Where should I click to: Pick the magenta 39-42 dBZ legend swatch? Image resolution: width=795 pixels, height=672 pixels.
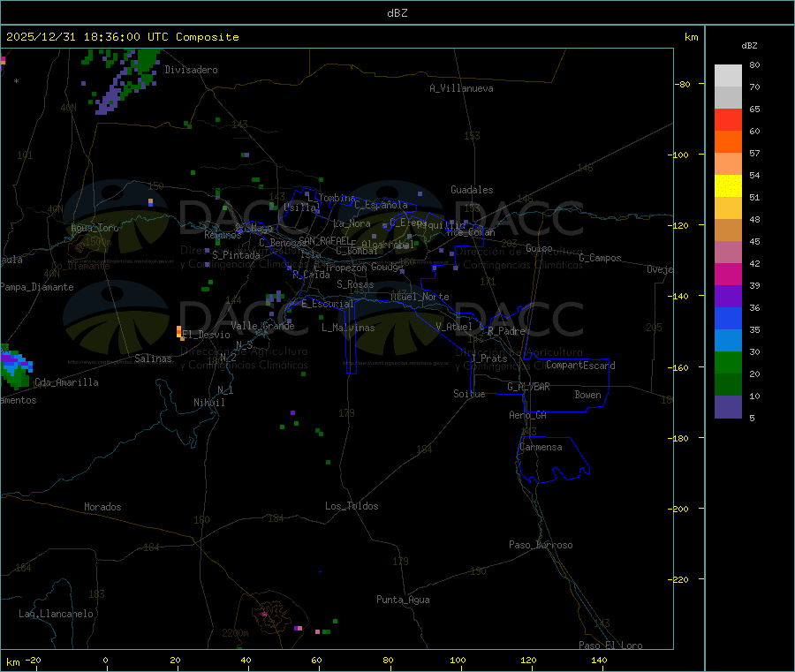(x=728, y=274)
